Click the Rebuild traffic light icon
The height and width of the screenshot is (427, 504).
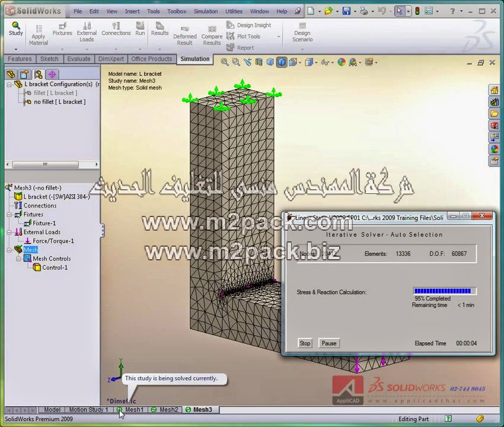[417, 11]
